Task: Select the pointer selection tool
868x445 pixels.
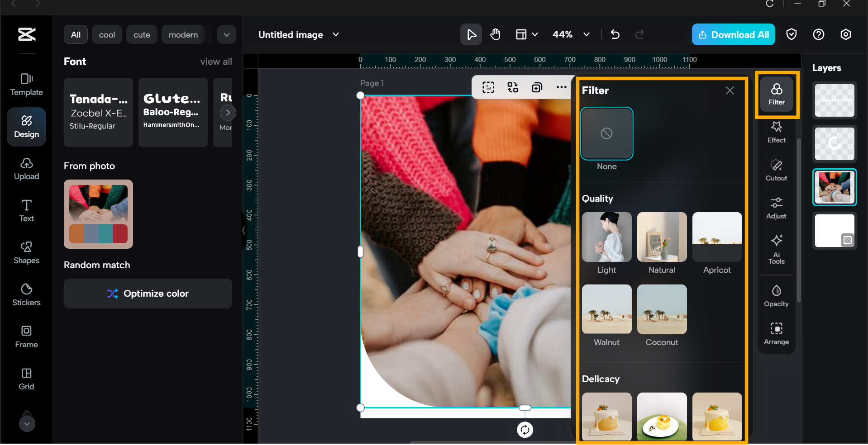Action: tap(471, 34)
